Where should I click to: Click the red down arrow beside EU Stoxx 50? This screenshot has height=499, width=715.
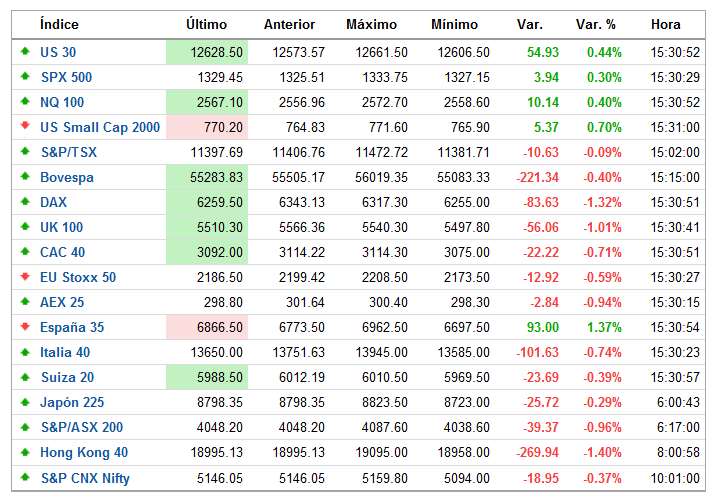(x=25, y=277)
